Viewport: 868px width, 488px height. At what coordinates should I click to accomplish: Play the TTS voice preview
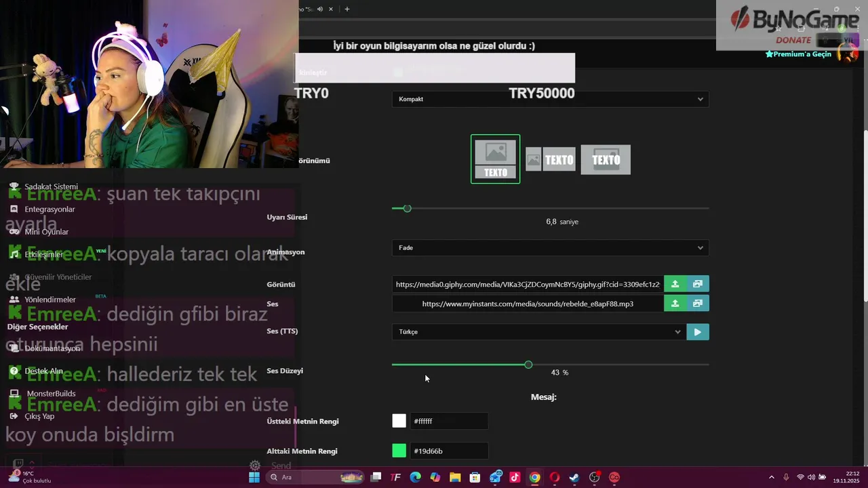[698, 332]
